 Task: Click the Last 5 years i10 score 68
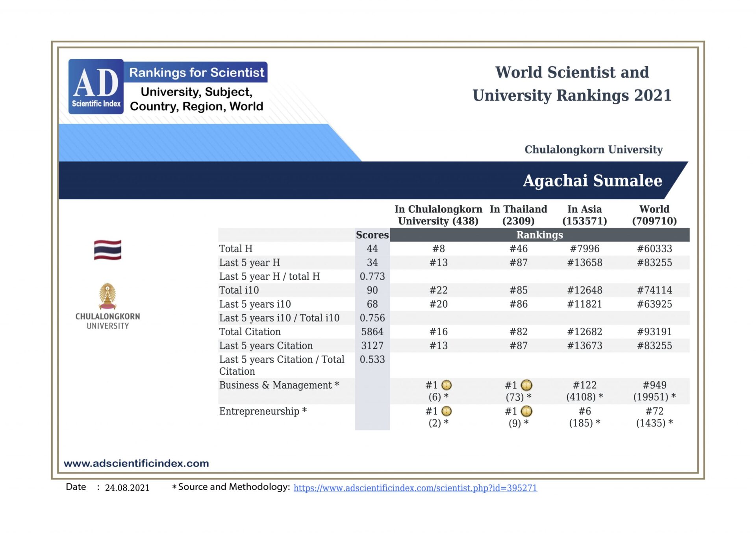pos(372,304)
